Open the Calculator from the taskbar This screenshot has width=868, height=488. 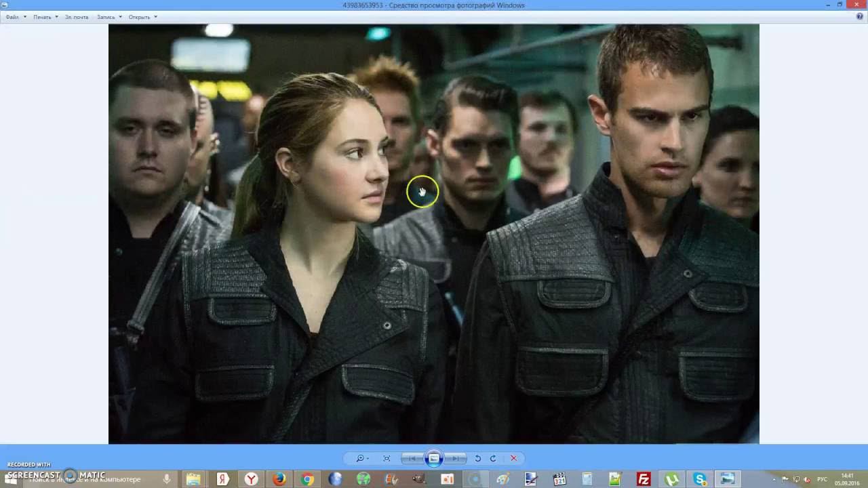587,479
